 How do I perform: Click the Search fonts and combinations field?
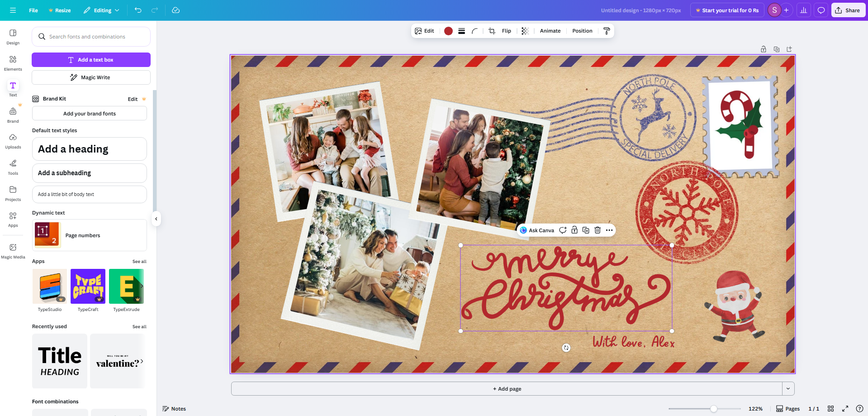point(90,37)
